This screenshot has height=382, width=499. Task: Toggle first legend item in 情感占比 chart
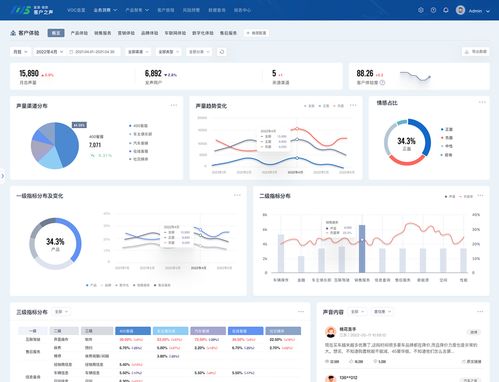click(x=447, y=129)
